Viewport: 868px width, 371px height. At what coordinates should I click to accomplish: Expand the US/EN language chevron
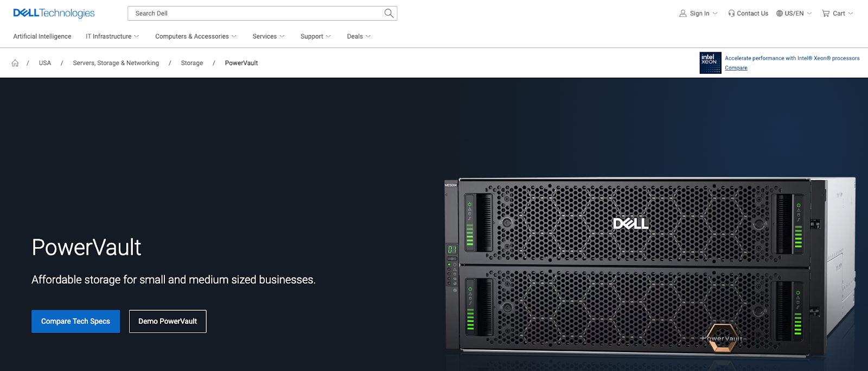pos(809,14)
